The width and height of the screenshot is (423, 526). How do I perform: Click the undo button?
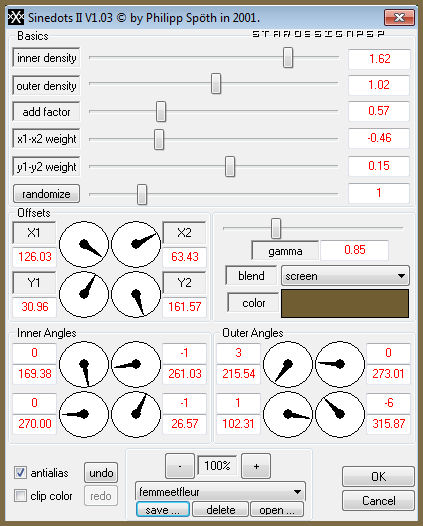pos(101,473)
